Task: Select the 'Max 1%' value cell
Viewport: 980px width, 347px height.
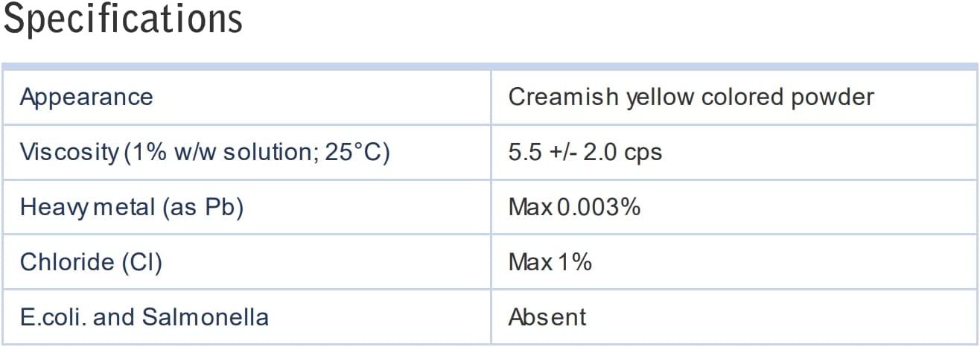Action: pos(550,262)
